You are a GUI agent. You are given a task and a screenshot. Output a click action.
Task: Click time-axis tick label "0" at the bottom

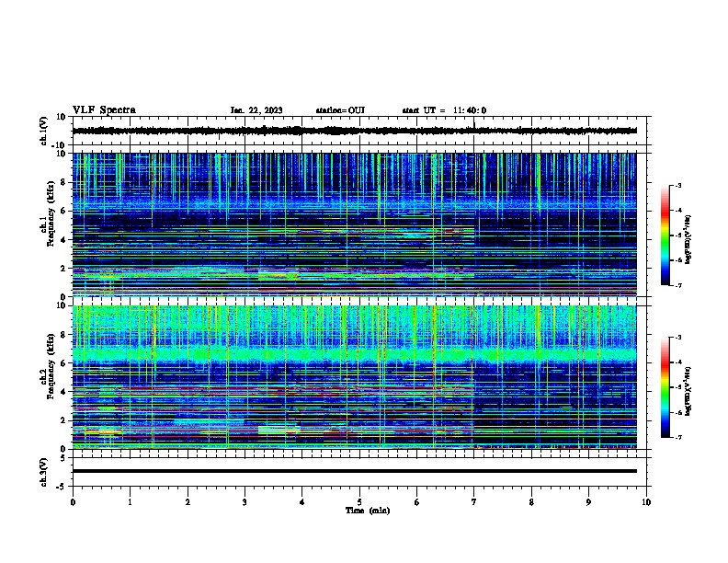coord(73,502)
